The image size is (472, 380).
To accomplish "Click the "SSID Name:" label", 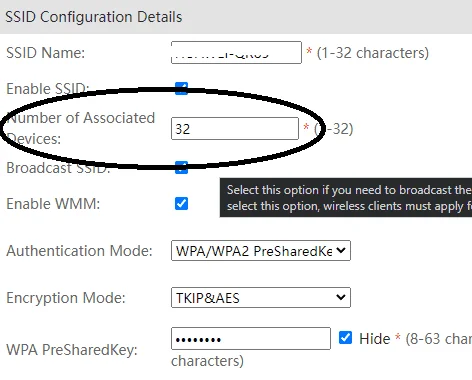I will (46, 53).
